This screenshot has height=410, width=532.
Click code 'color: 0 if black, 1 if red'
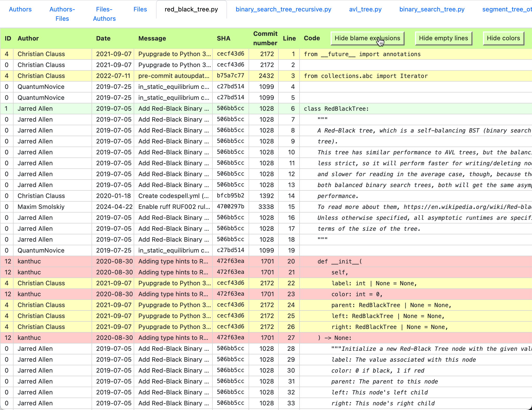click(x=378, y=371)
